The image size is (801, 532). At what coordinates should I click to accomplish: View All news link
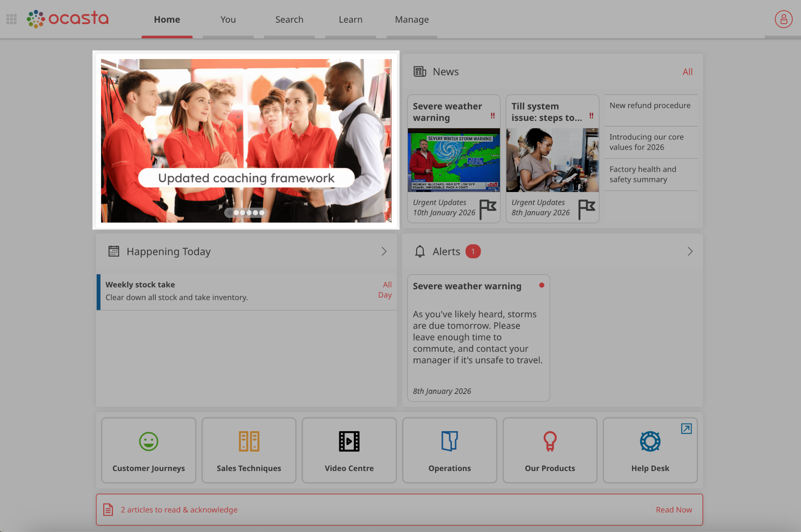coord(687,72)
